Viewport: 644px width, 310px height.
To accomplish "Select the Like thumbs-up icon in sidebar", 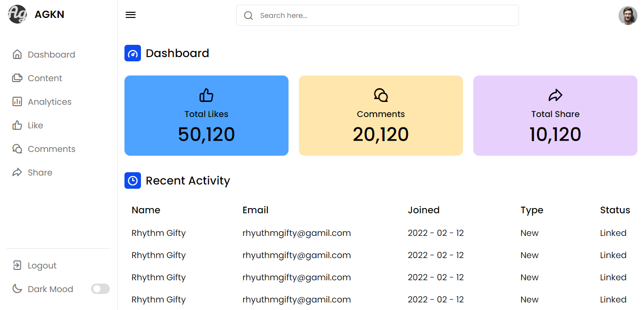I will (17, 125).
